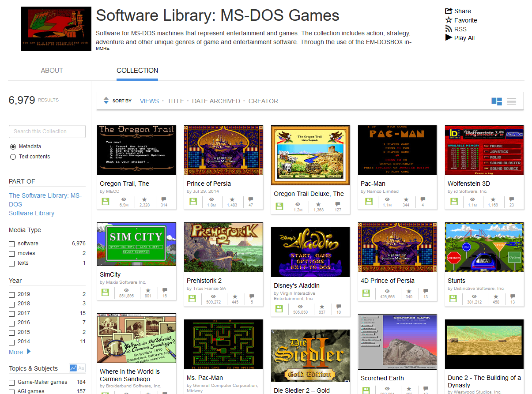The width and height of the screenshot is (532, 394).
Task: Expand More years list
Action: click(20, 352)
